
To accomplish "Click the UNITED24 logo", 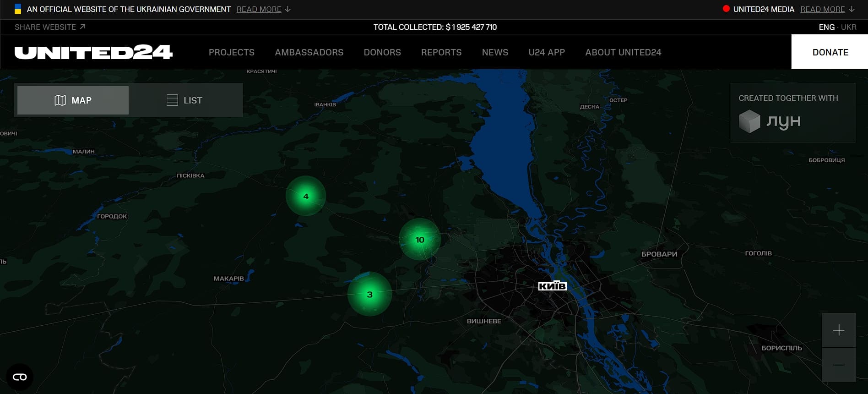I will point(93,52).
